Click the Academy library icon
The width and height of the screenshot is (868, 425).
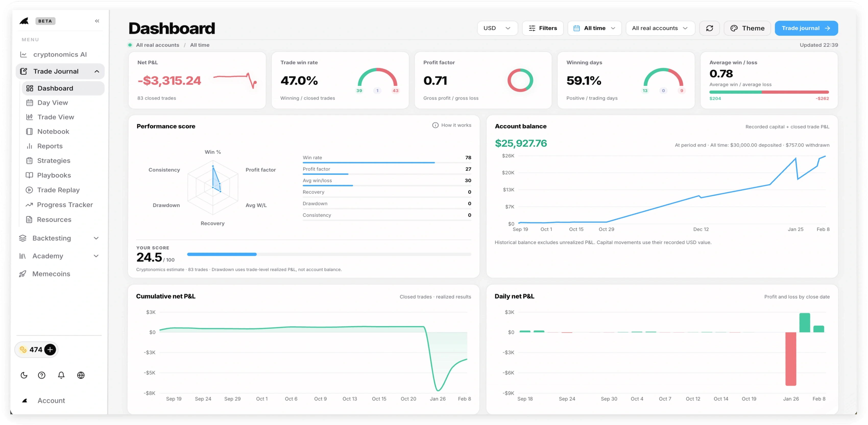22,256
